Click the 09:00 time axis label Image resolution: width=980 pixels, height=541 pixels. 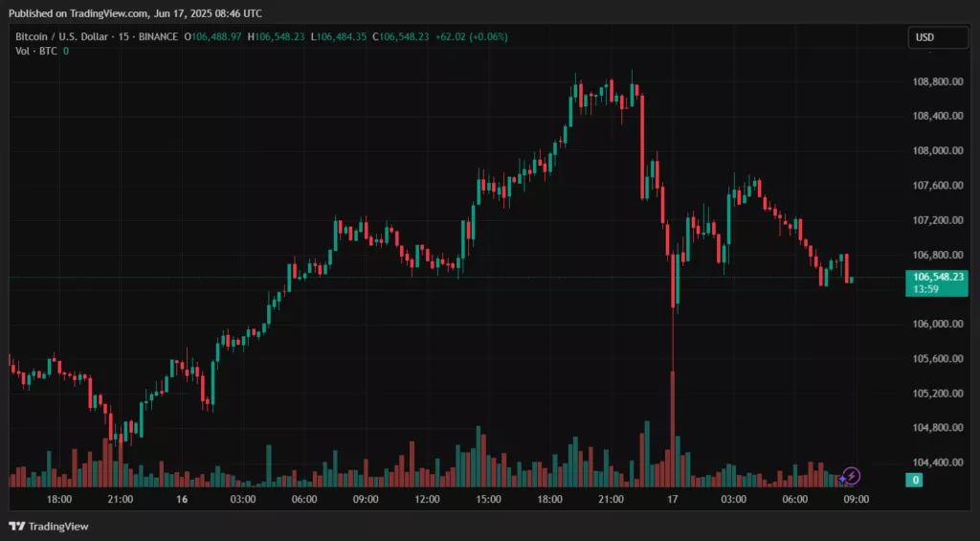pos(856,500)
